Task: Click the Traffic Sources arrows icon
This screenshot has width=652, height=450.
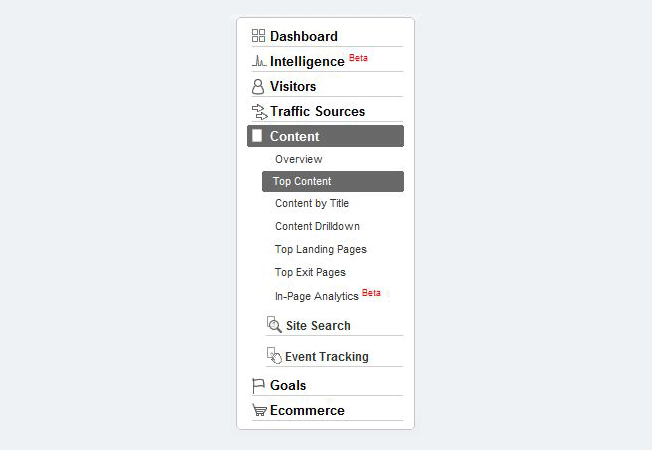Action: pyautogui.click(x=259, y=111)
